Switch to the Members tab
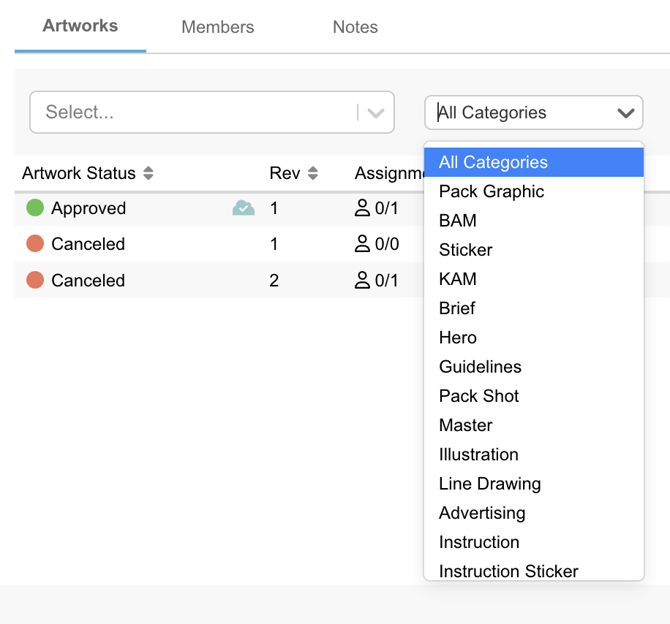The image size is (670, 624). 217,27
